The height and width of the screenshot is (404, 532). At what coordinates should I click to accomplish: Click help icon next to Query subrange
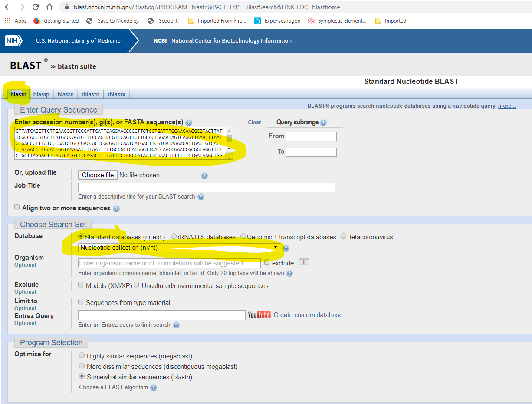[x=323, y=123]
